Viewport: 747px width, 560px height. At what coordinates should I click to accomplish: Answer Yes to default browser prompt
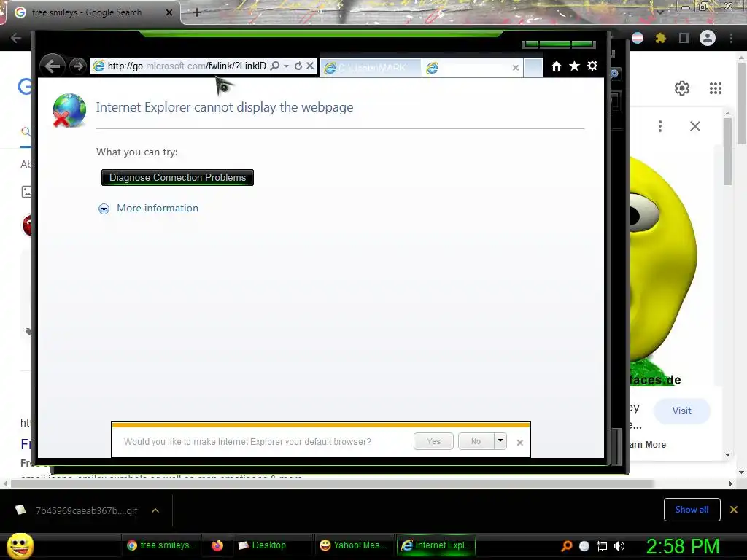[x=433, y=441]
